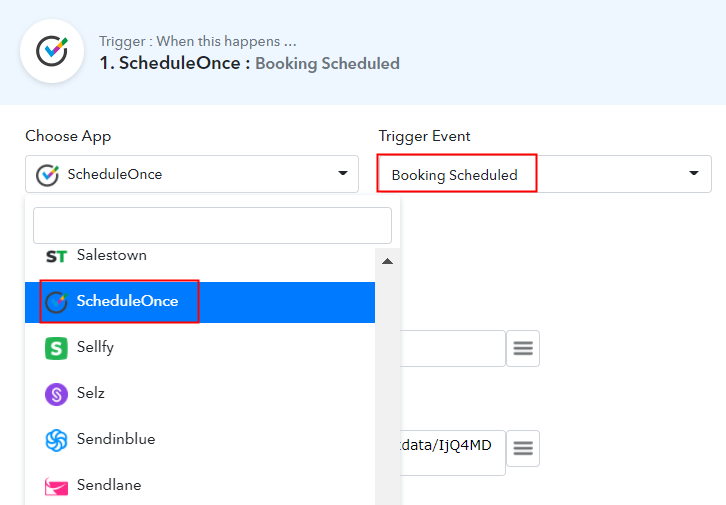Click the ScheduleOnce icon in highlighted row
The image size is (726, 505).
pyautogui.click(x=56, y=302)
